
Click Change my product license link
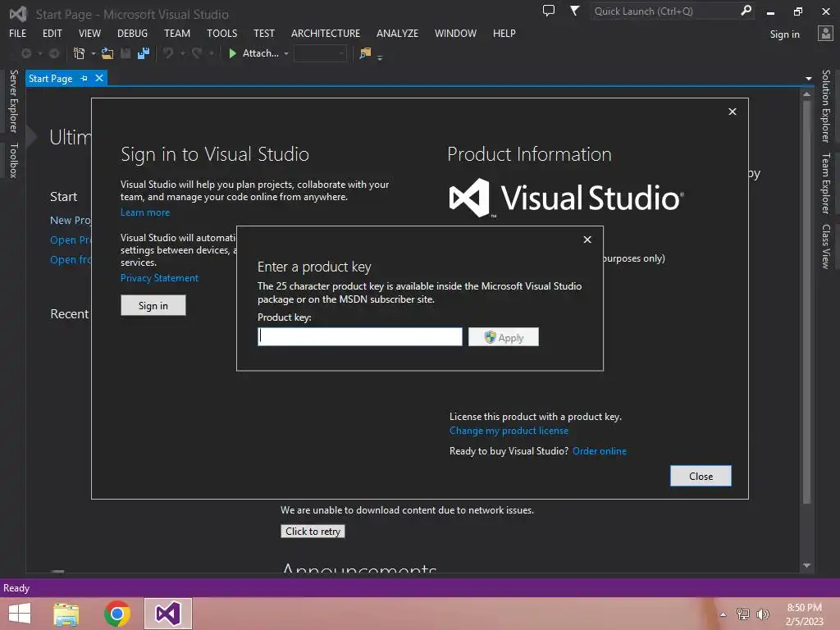coord(509,431)
